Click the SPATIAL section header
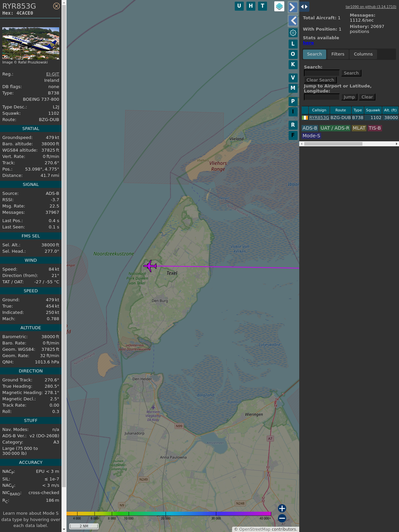This screenshot has height=532, width=399. click(31, 129)
